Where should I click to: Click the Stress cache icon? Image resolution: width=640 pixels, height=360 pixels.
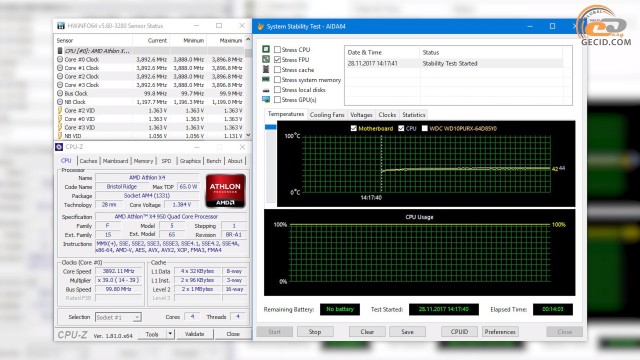point(266,69)
